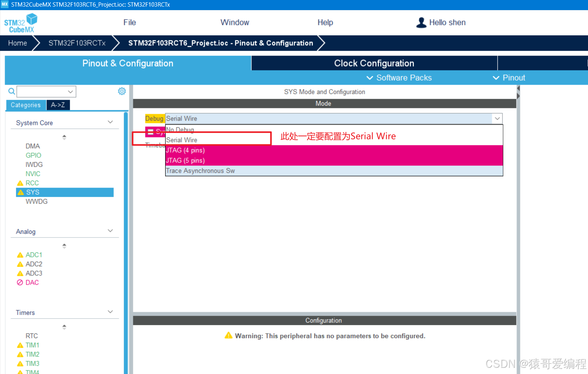Image resolution: width=588 pixels, height=374 pixels.
Task: Select No Debug option
Action: click(x=334, y=130)
